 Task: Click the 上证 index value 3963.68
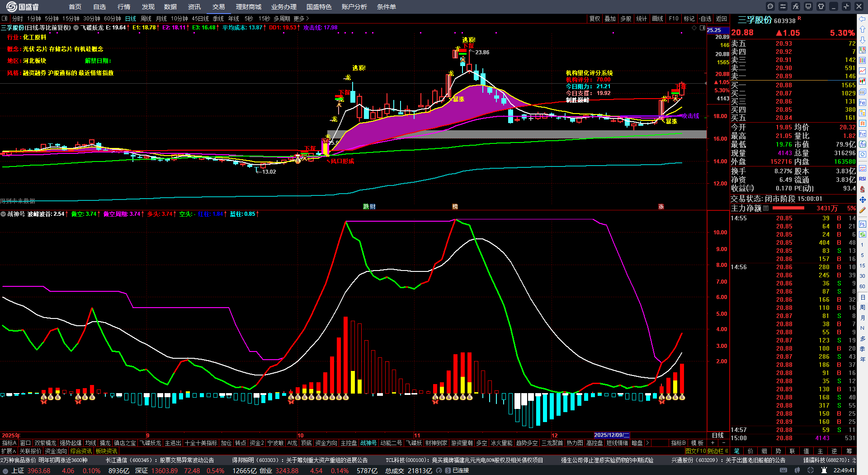click(x=38, y=470)
